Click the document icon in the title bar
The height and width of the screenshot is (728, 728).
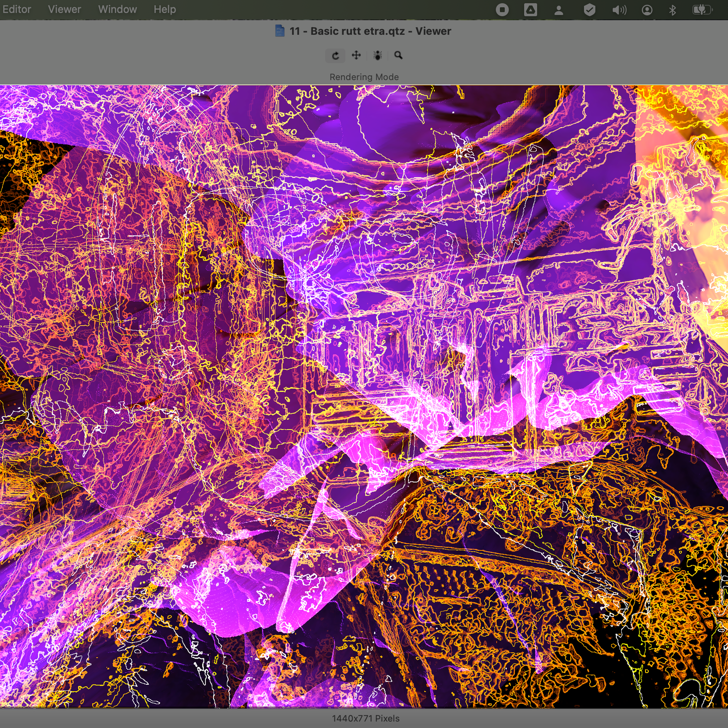click(x=280, y=31)
